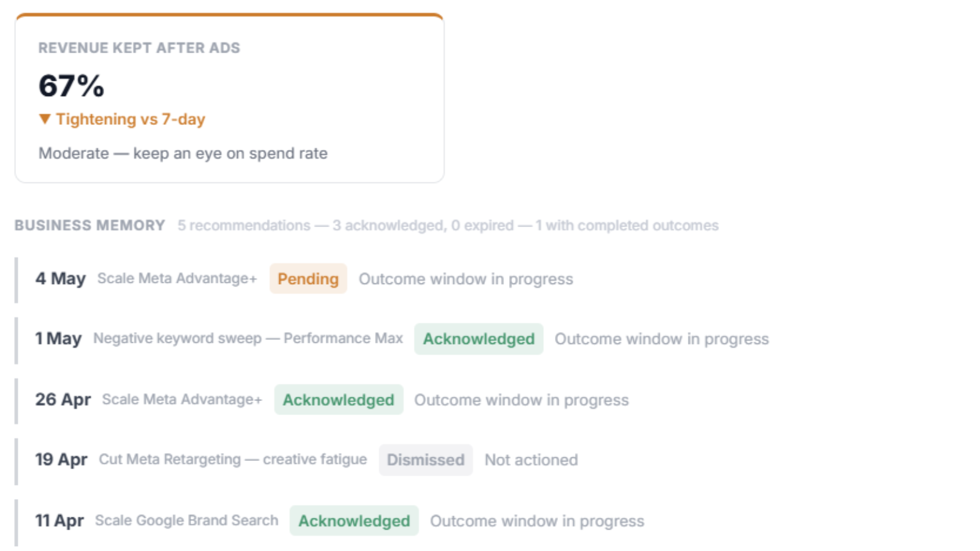
Task: Open the Scale Google Brand Search recommendation
Action: click(x=186, y=520)
